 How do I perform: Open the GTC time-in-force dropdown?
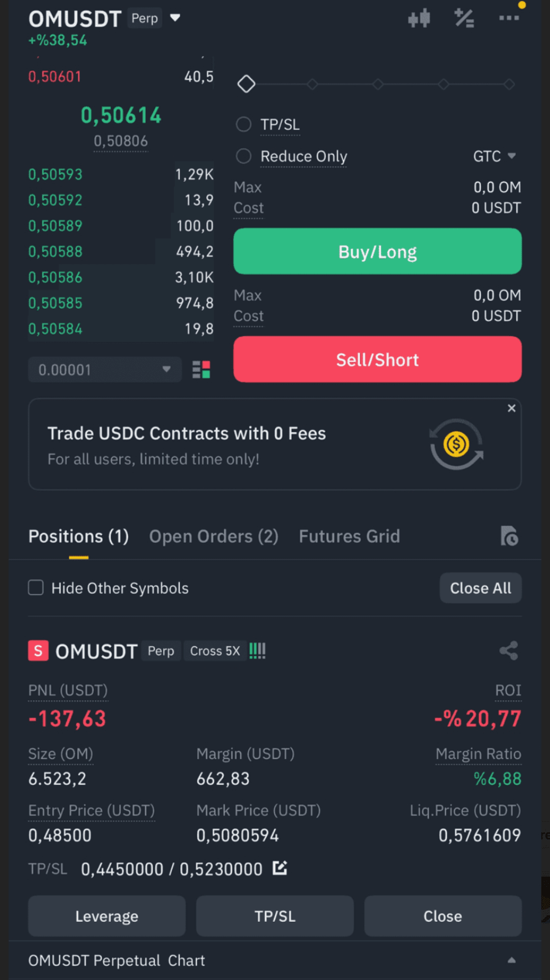click(494, 156)
